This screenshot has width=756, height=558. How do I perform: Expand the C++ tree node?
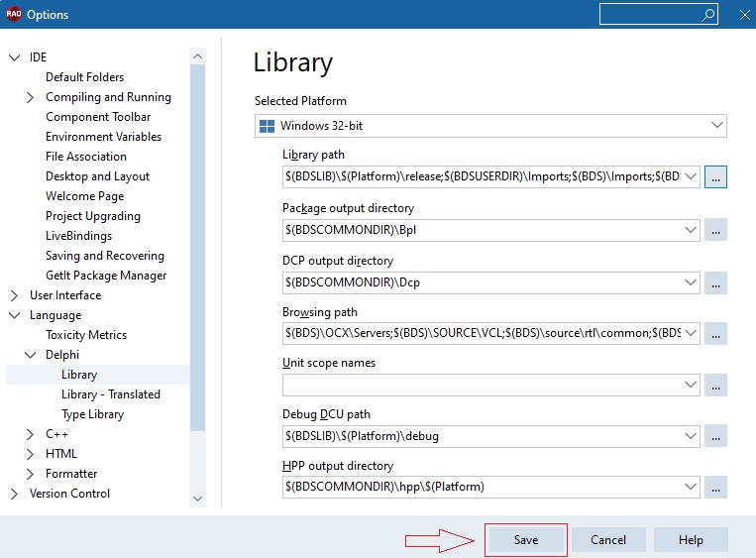tap(30, 434)
